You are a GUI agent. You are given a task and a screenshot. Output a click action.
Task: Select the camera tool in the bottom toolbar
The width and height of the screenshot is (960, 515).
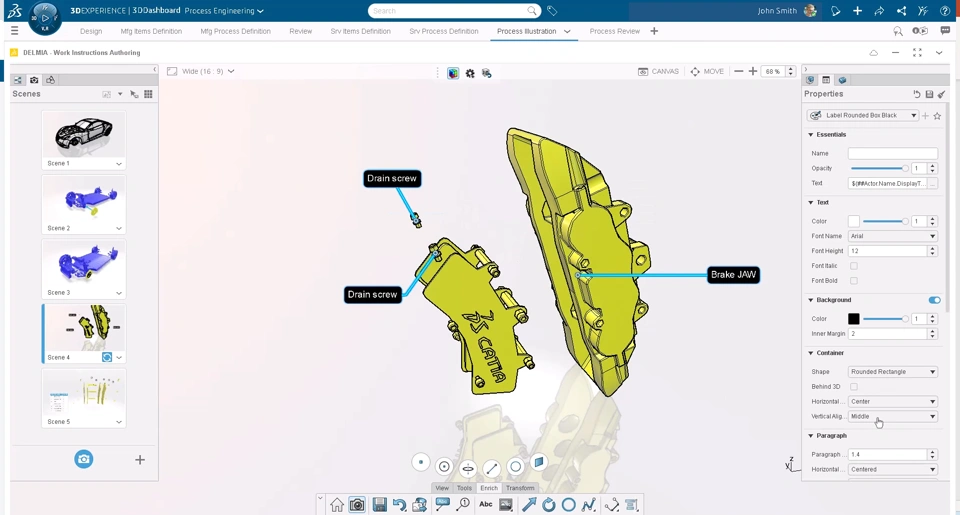click(357, 505)
